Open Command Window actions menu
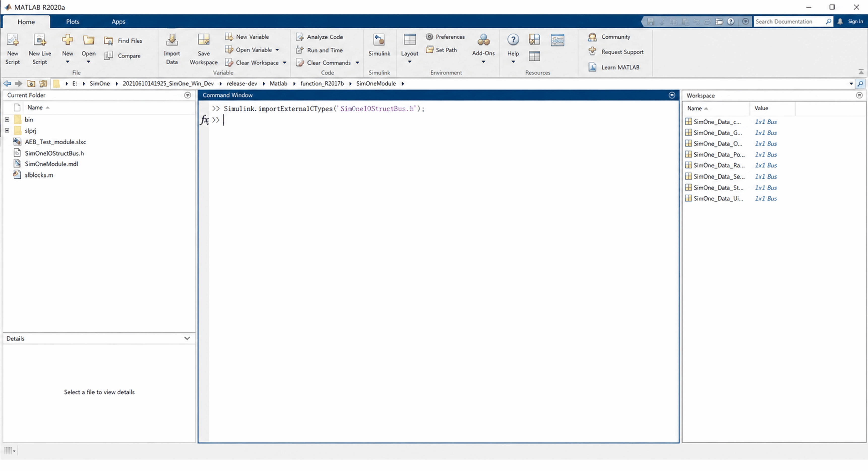Viewport: 868px width, 471px height. tap(672, 95)
